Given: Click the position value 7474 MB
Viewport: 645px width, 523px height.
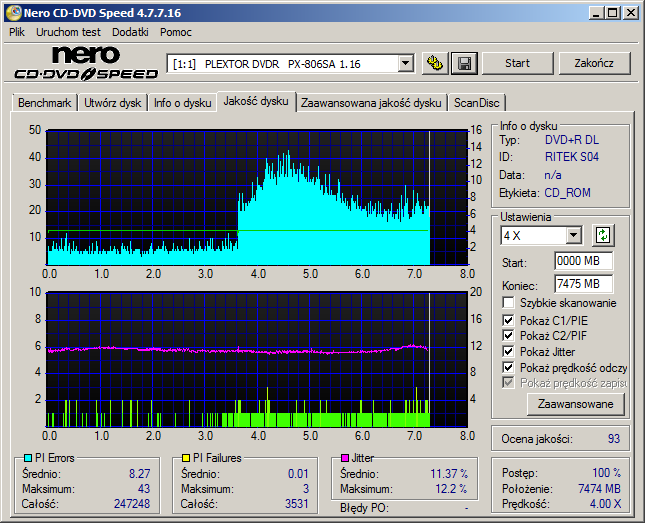Looking at the screenshot, I should pos(599,489).
